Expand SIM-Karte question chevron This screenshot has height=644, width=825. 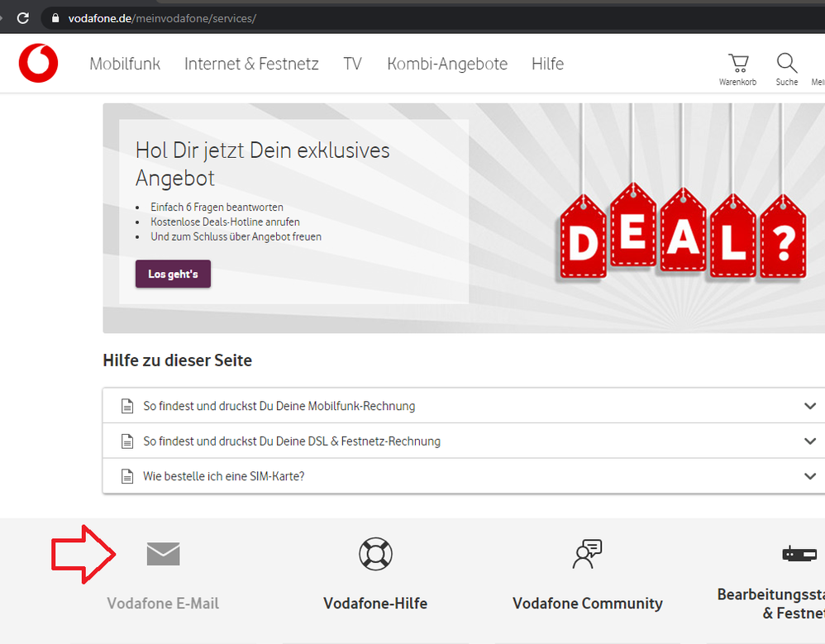pos(810,476)
